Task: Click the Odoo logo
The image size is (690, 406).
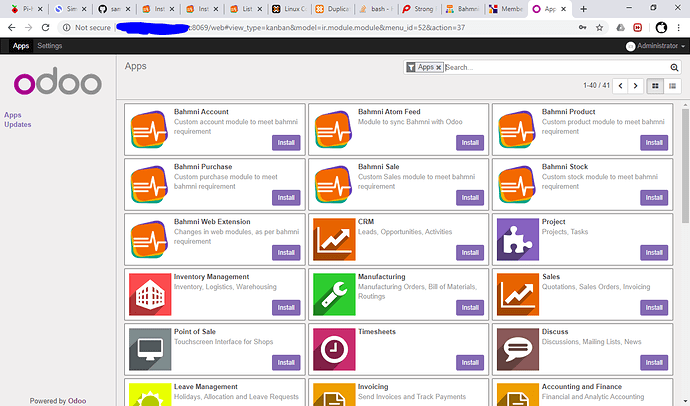Action: pos(58,81)
